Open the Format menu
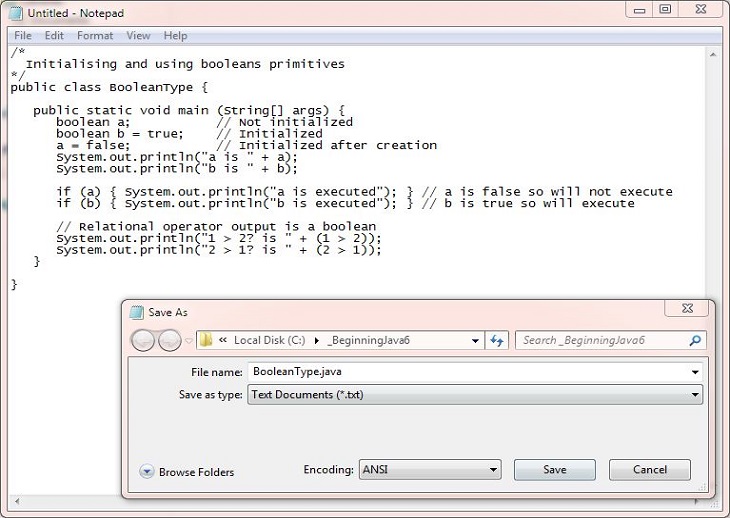Viewport: 730px width, 518px height. tap(95, 36)
